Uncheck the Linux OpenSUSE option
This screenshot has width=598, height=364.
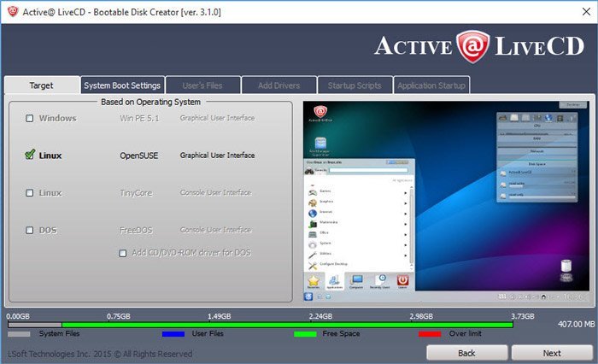coord(30,155)
